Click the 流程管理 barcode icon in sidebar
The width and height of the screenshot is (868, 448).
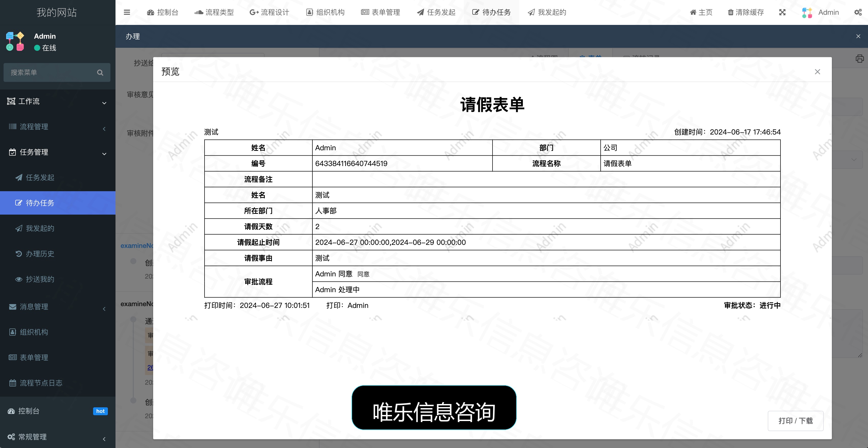click(12, 127)
